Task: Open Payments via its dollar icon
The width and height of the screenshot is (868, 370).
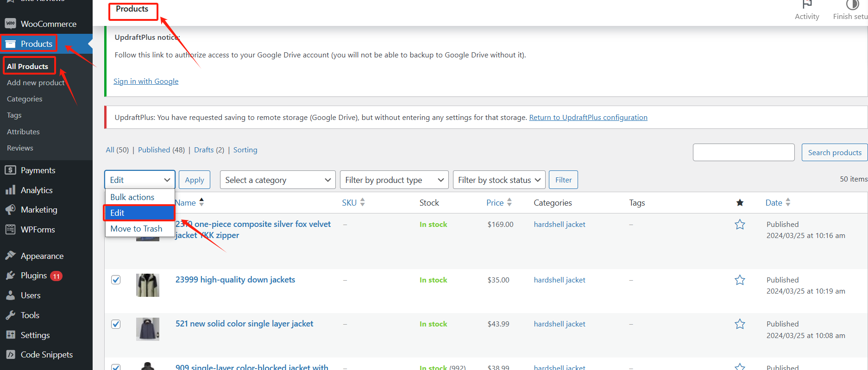Action: point(10,170)
